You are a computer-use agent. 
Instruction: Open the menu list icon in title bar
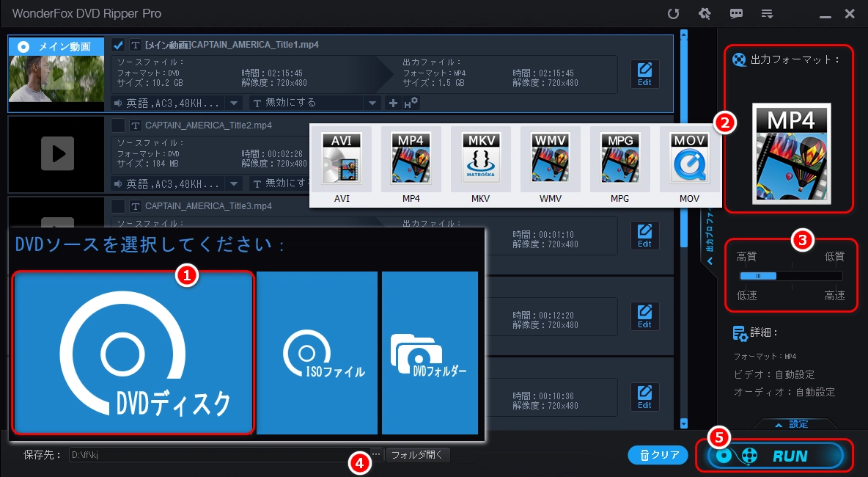click(768, 14)
